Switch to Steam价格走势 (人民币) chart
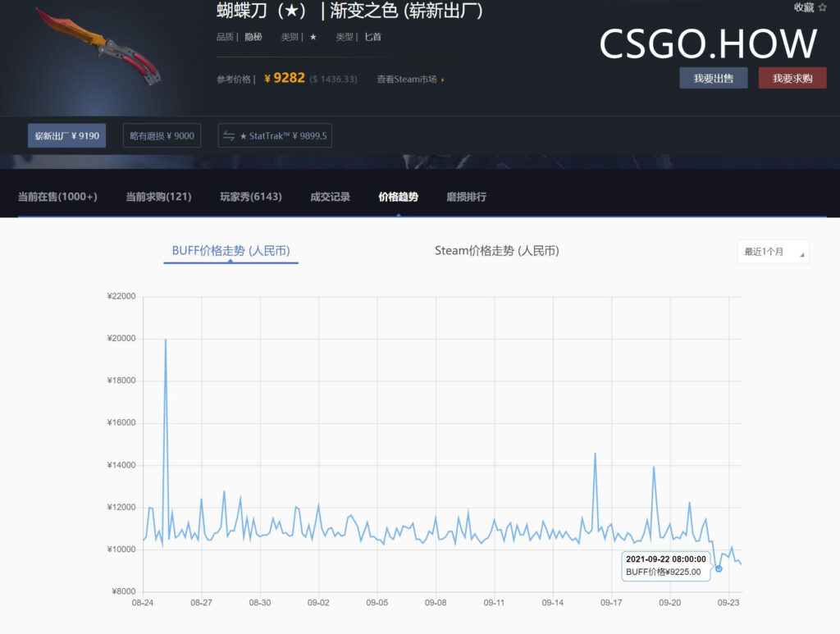Viewport: 840px width, 634px height. point(496,251)
